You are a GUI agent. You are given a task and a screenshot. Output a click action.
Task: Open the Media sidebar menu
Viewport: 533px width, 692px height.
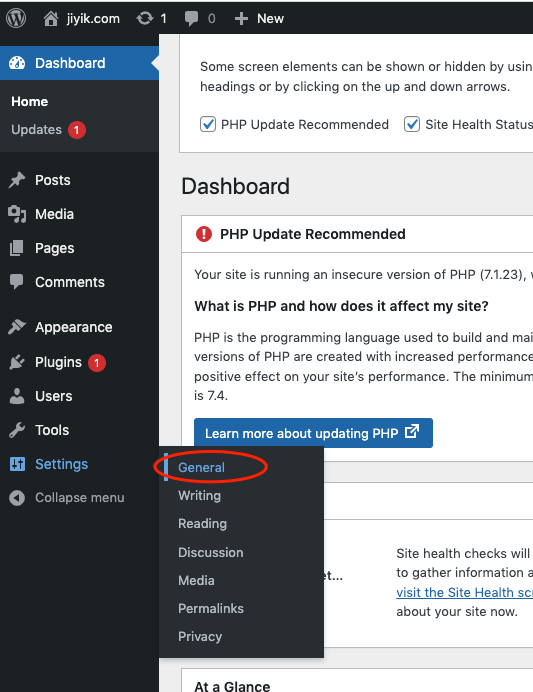(x=54, y=214)
